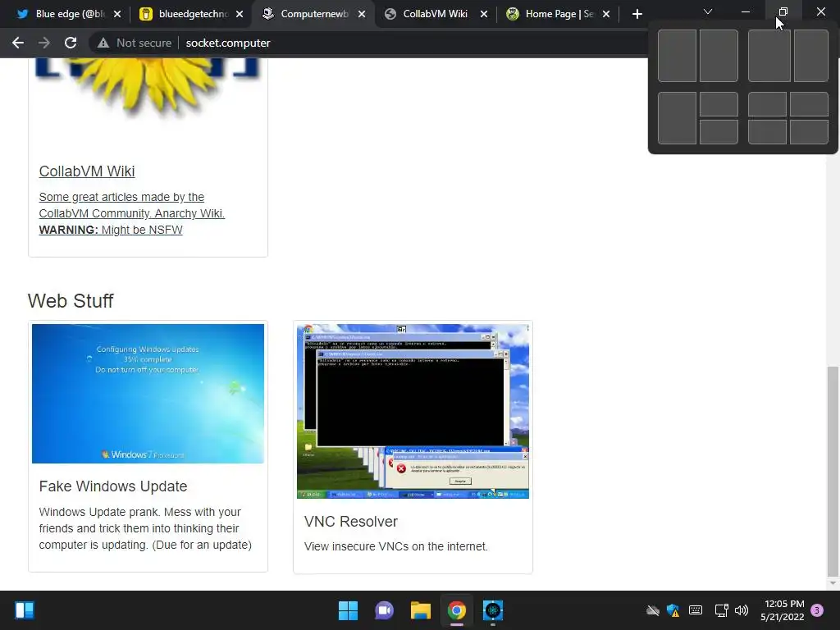Click the scrollbar down arrow

pyautogui.click(x=833, y=583)
